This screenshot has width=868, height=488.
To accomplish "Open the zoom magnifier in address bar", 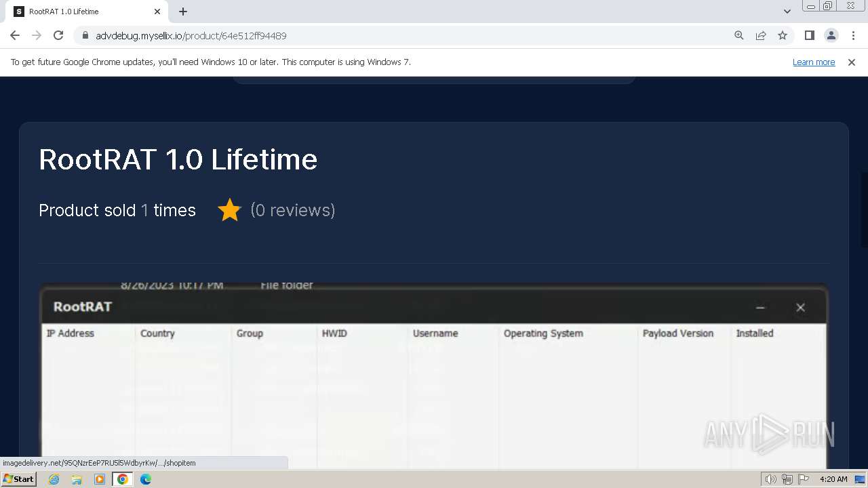I will (739, 35).
